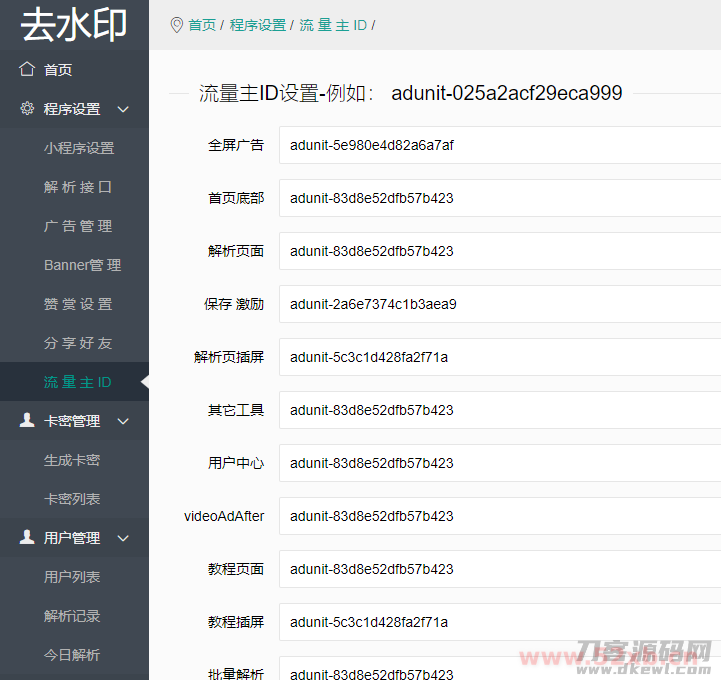Screen dimensions: 721x680
Task: Open 广告管理 from sidebar
Action: tap(78, 226)
